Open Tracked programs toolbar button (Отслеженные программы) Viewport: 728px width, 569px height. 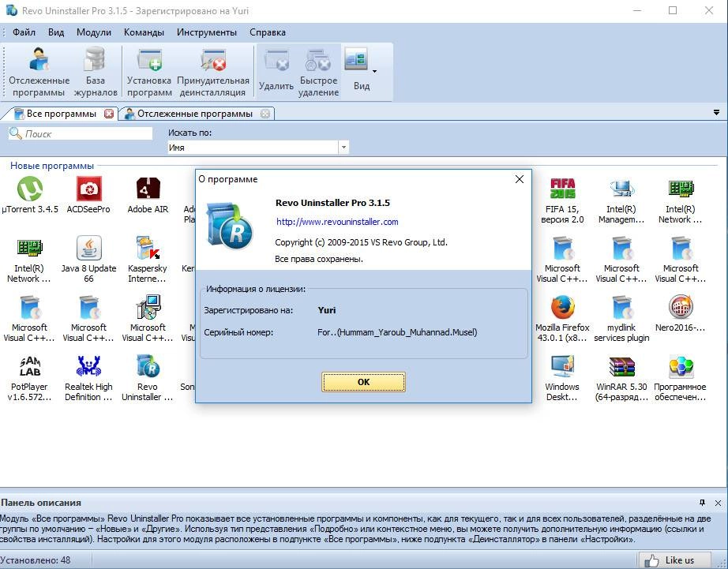(x=39, y=72)
